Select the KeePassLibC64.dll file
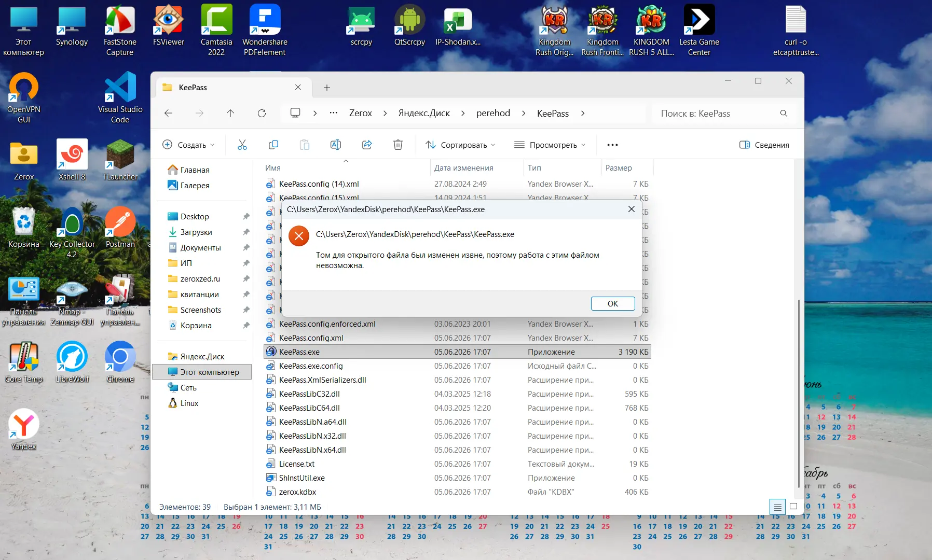The width and height of the screenshot is (932, 560). [457, 408]
